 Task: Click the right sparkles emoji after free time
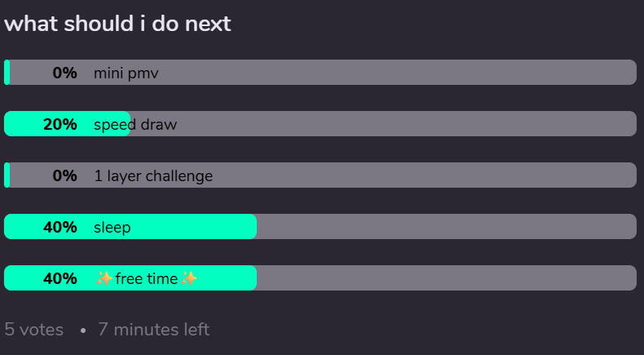click(189, 278)
